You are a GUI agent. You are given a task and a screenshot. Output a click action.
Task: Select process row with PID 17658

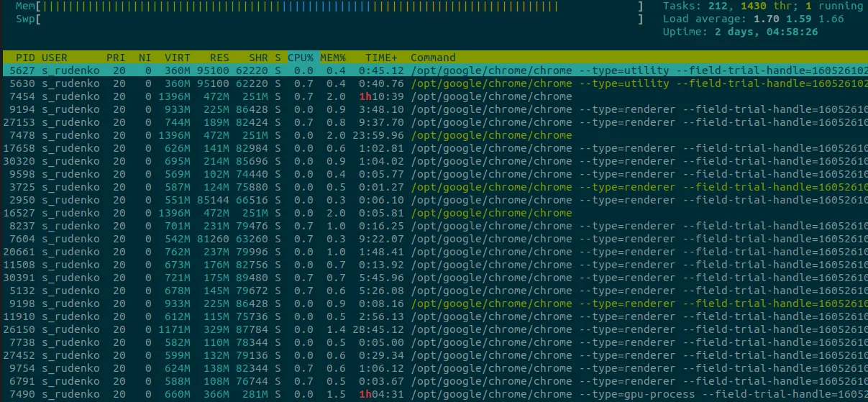click(x=434, y=148)
